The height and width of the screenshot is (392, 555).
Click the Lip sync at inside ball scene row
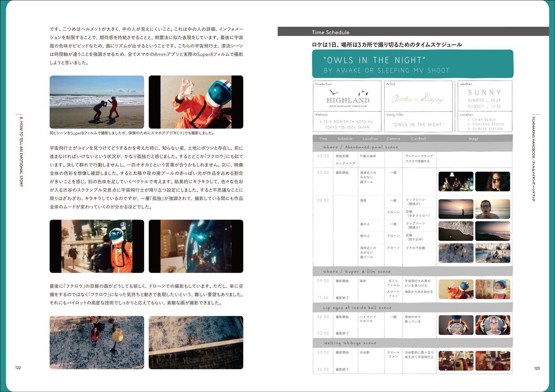[x=412, y=308]
